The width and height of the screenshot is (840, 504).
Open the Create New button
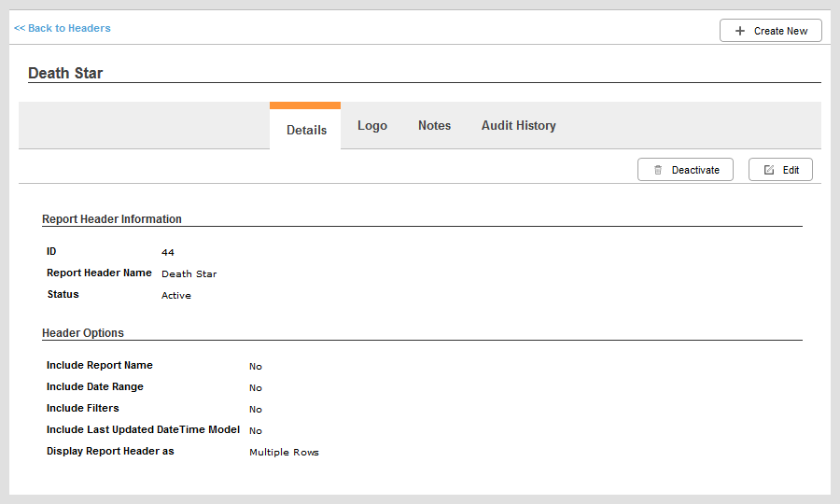[770, 31]
